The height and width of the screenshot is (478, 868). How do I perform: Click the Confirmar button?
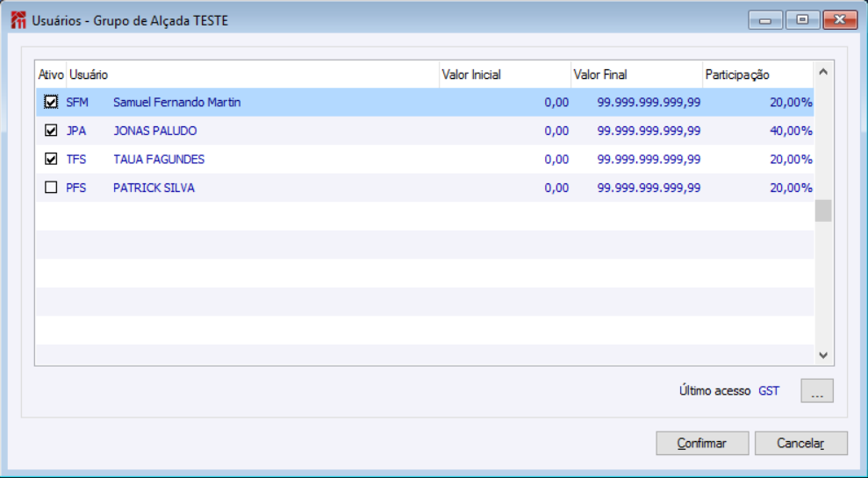[702, 443]
